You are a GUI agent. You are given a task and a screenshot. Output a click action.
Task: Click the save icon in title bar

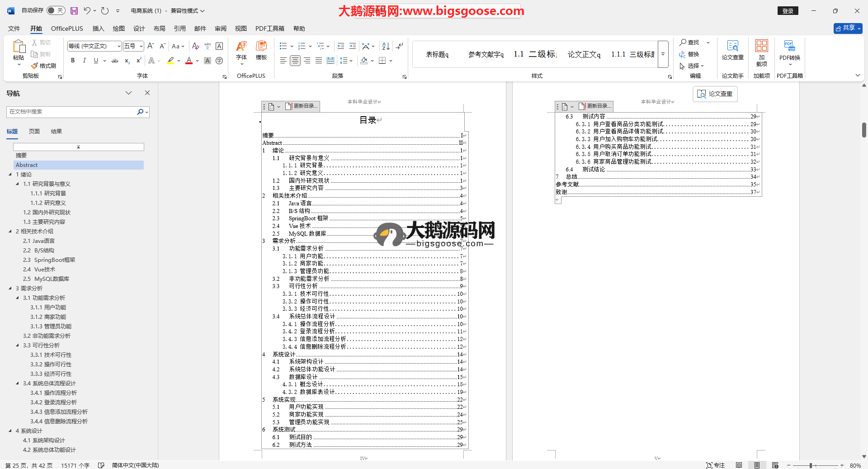74,10
